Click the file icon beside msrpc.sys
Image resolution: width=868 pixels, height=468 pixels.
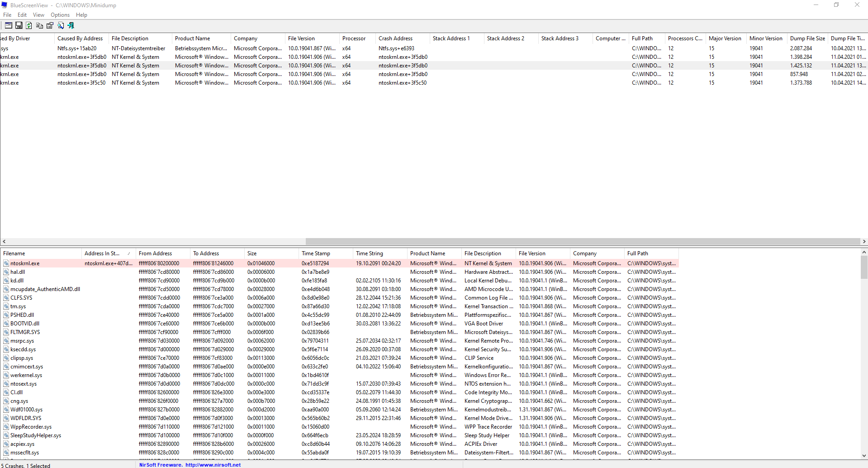(6, 341)
